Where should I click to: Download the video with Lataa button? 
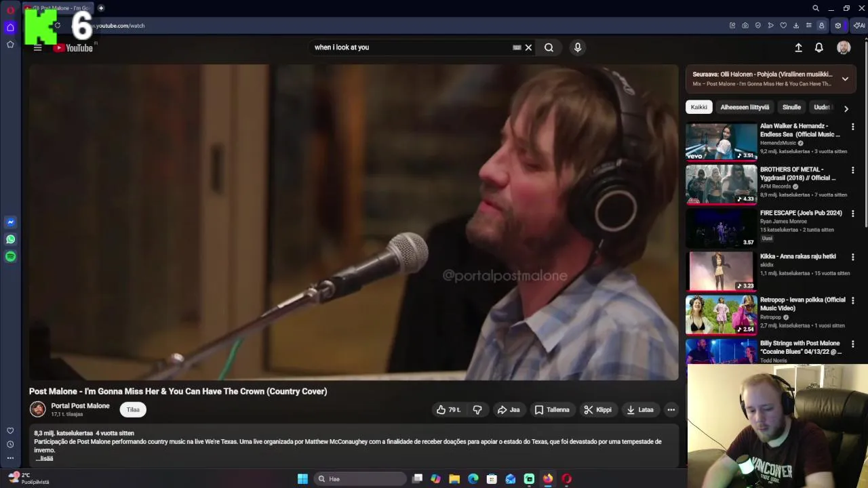coord(639,409)
